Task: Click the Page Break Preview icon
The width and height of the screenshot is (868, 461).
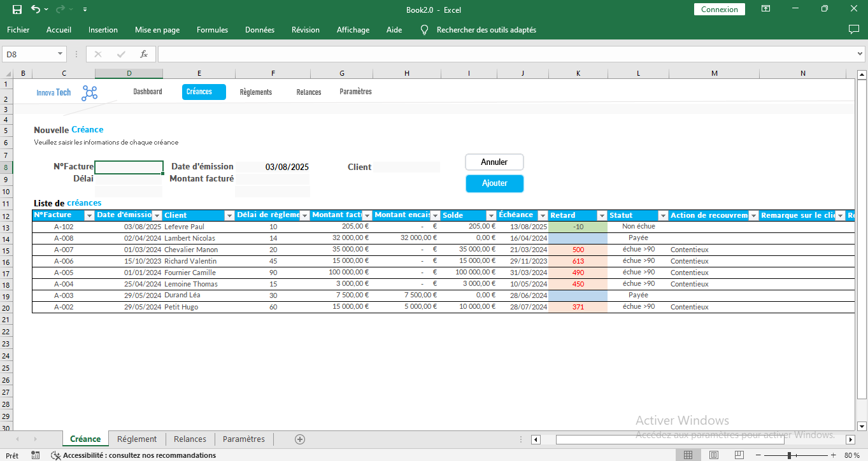Action: coord(739,455)
